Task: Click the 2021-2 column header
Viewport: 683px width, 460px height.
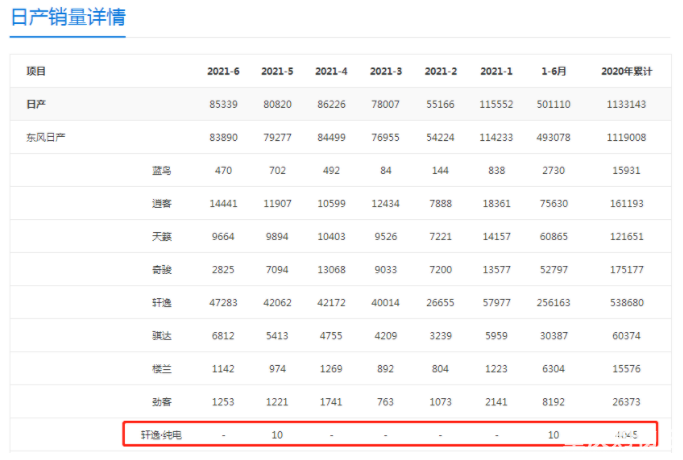Action: point(440,71)
